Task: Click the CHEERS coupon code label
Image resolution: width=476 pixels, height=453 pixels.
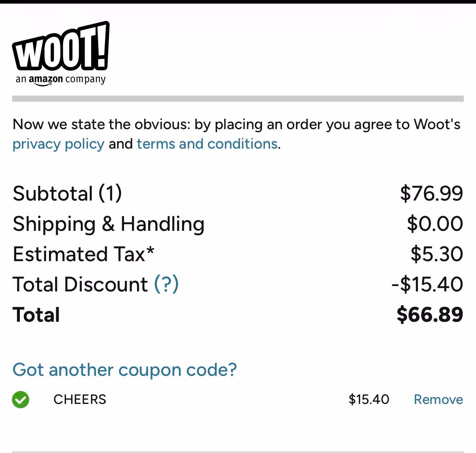Action: 80,400
